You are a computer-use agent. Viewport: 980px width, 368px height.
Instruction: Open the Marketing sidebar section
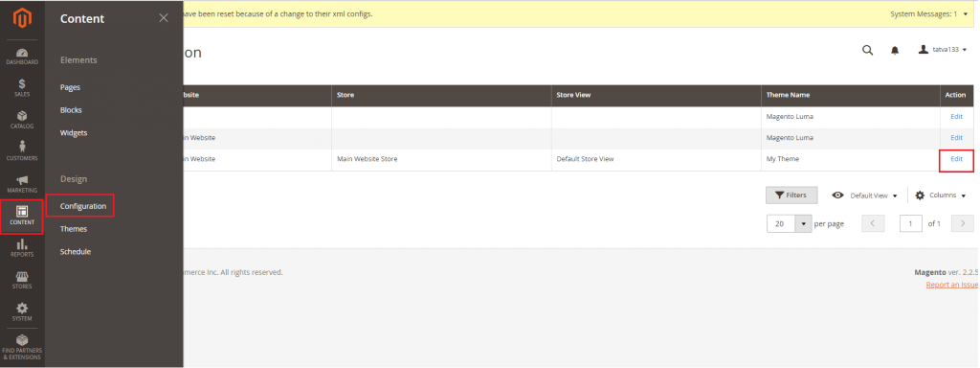22,184
